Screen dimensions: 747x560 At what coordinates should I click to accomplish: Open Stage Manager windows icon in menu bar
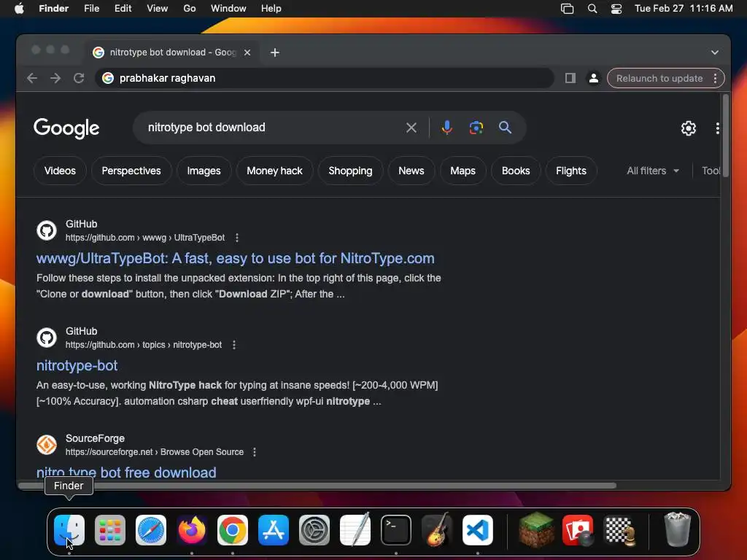coord(567,9)
